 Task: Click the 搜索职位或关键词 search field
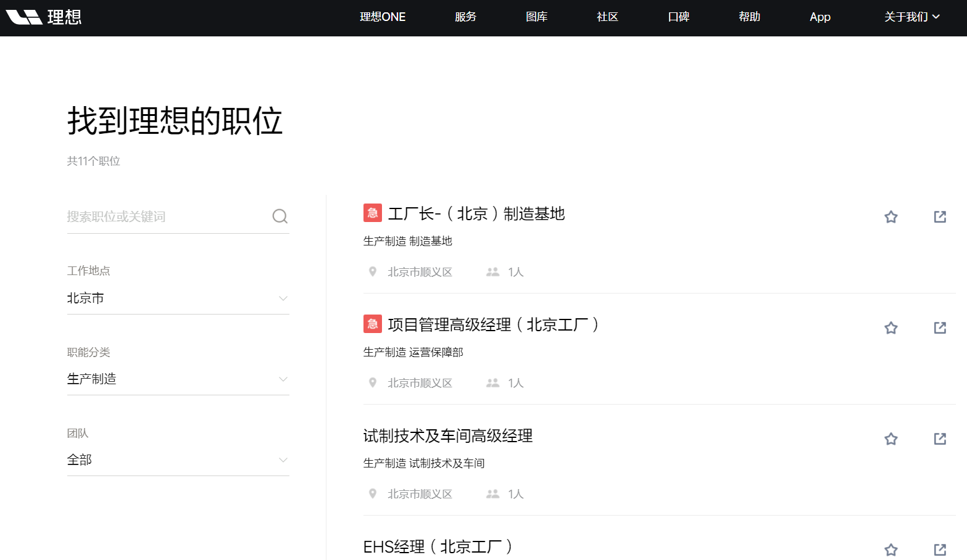167,216
